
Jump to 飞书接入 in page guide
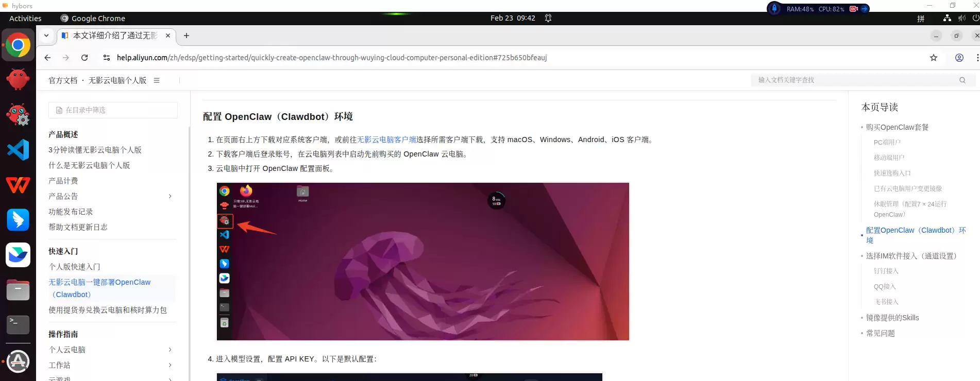[886, 302]
